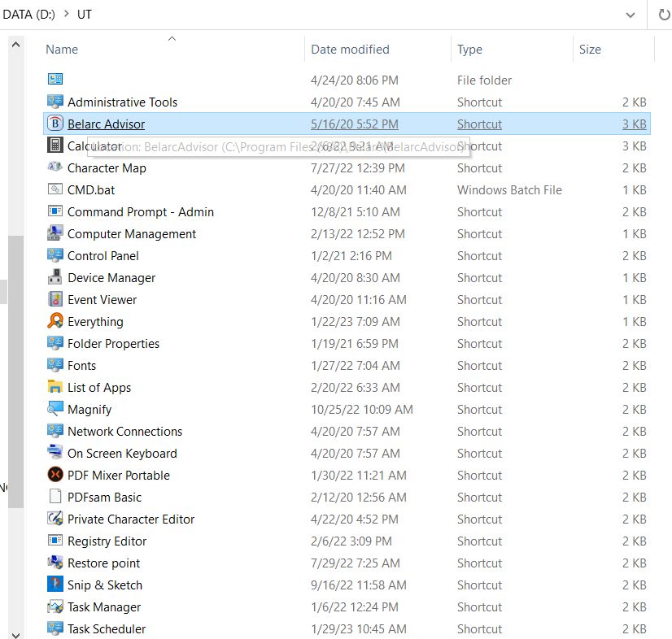Select the PDF Mixer Portable file name
Viewport: 672px width, 639px height.
(119, 475)
